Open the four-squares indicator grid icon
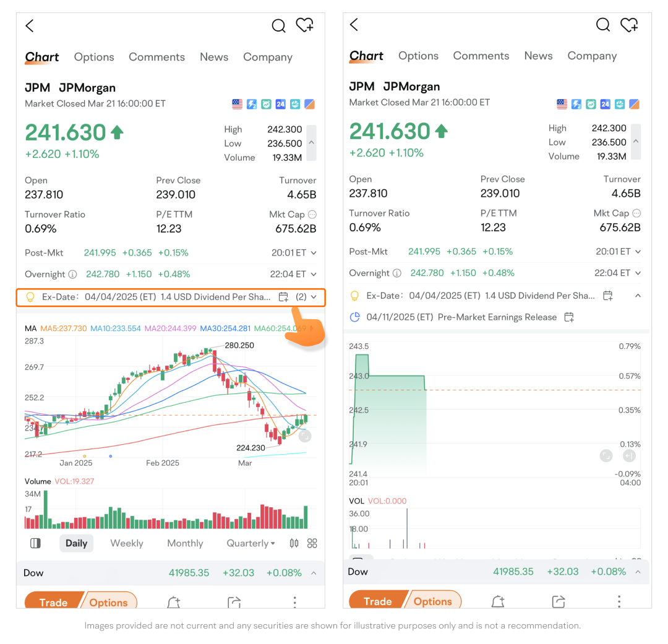 tap(312, 543)
